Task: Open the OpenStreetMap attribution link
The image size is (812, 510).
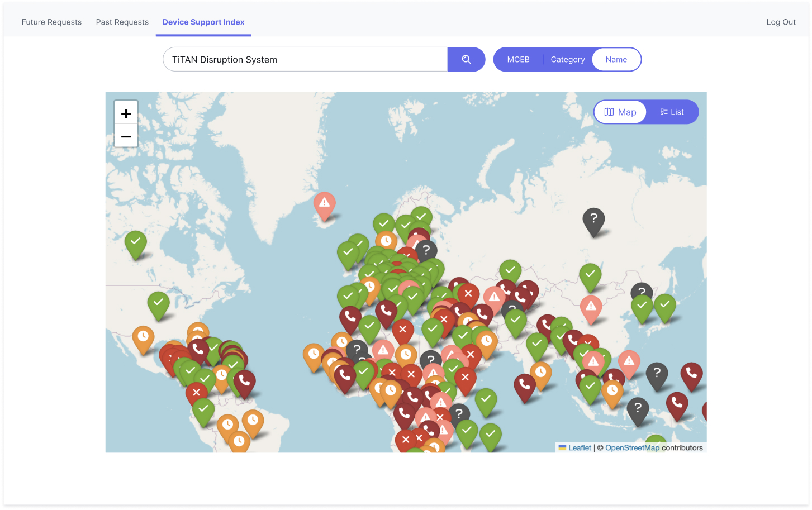Action: pyautogui.click(x=632, y=448)
